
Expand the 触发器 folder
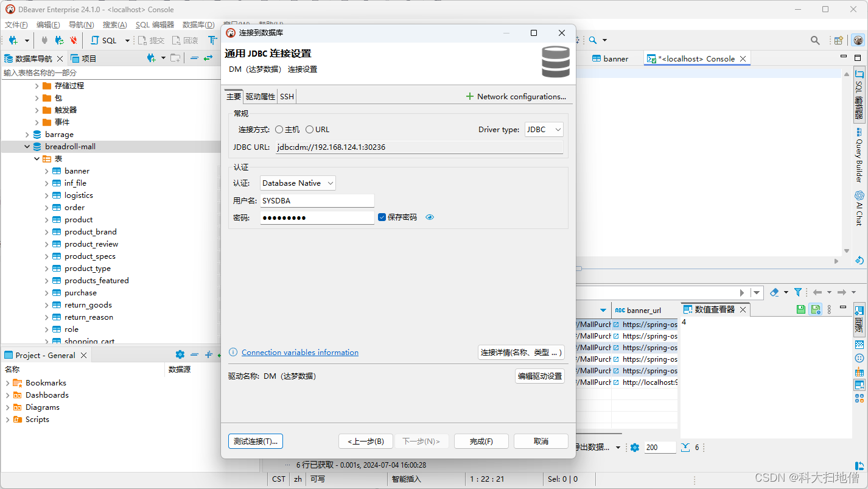(37, 110)
